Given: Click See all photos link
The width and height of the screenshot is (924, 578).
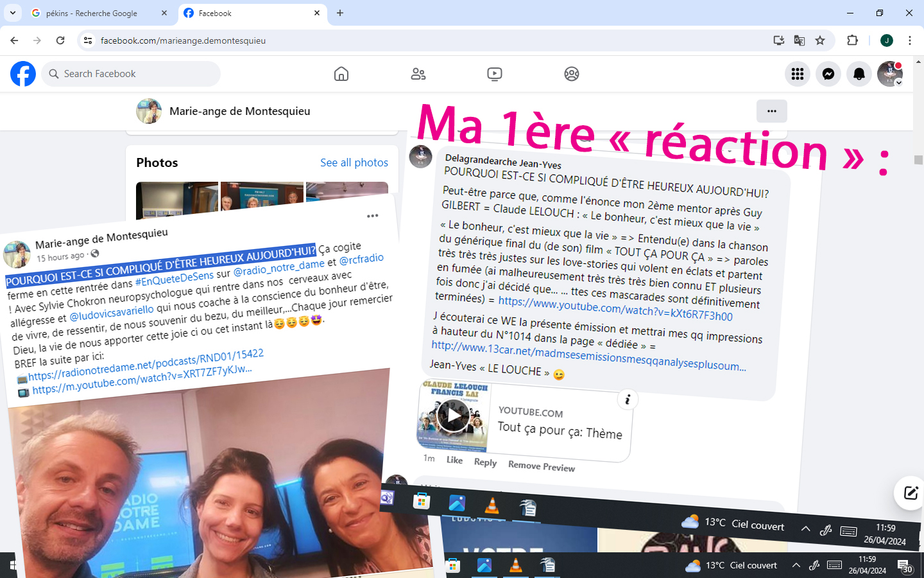Looking at the screenshot, I should (354, 162).
